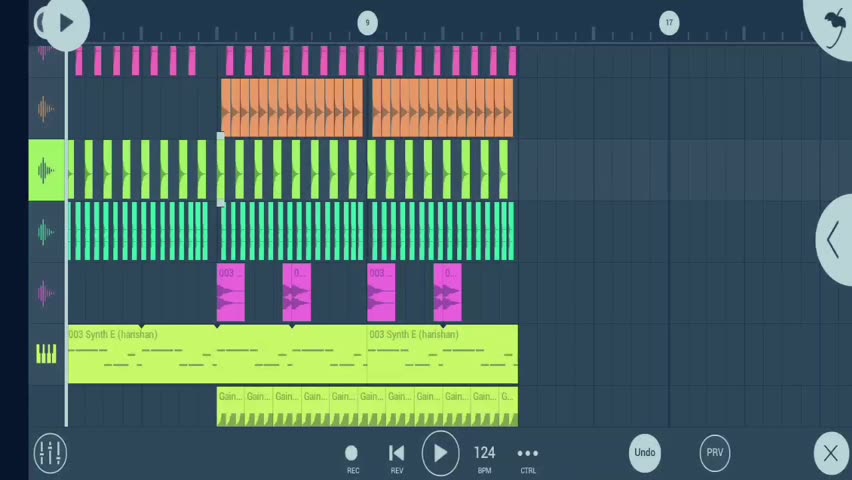
Task: Select the highlighted lime green track icon
Action: click(x=46, y=170)
